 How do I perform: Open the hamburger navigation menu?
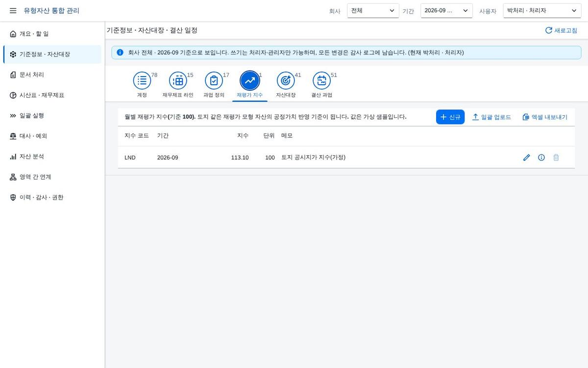(x=13, y=11)
